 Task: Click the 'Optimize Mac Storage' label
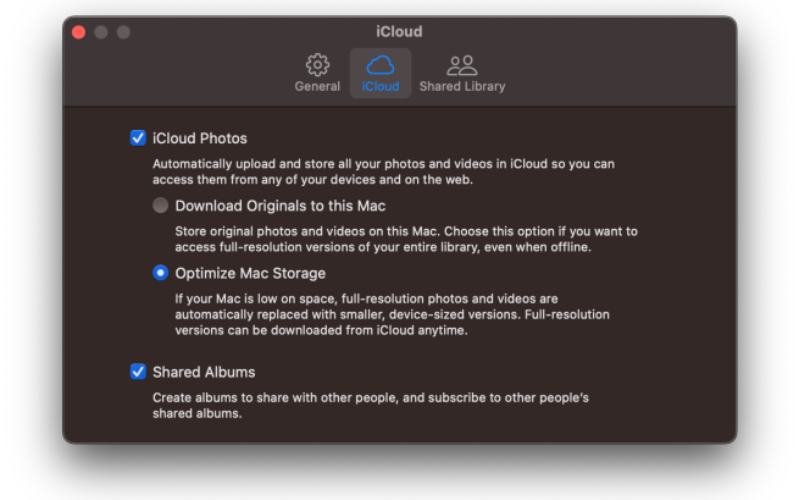(250, 273)
